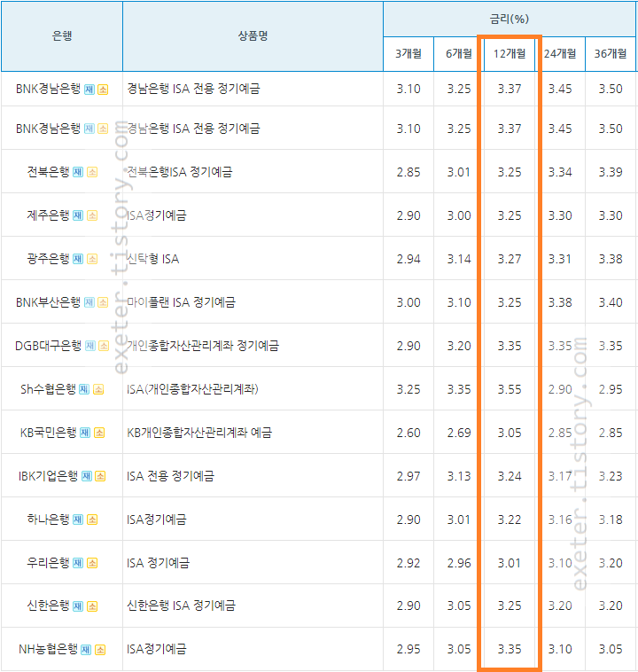The width and height of the screenshot is (638, 672).
Task: Click 우리은행 3-month rate 2.92
Action: click(x=408, y=563)
